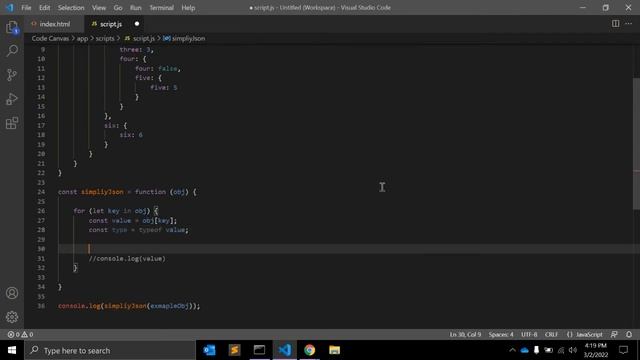Open the notifications bell in the status bar

pyautogui.click(x=629, y=334)
